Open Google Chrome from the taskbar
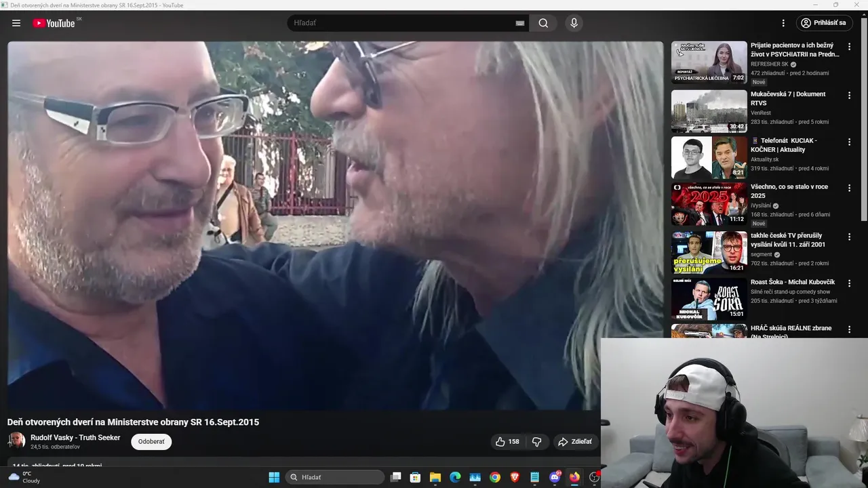The width and height of the screenshot is (868, 488). pos(495,477)
